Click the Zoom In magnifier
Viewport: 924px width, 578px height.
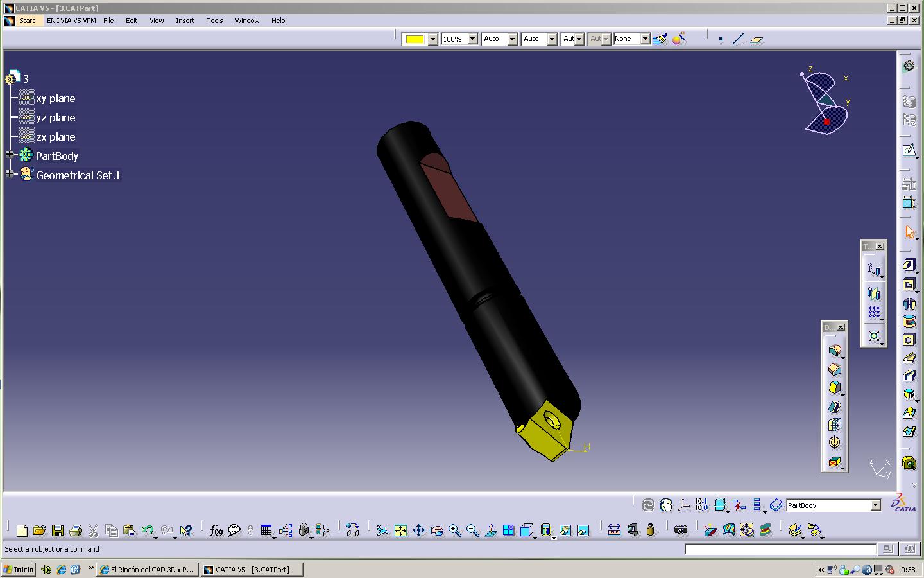coord(455,530)
